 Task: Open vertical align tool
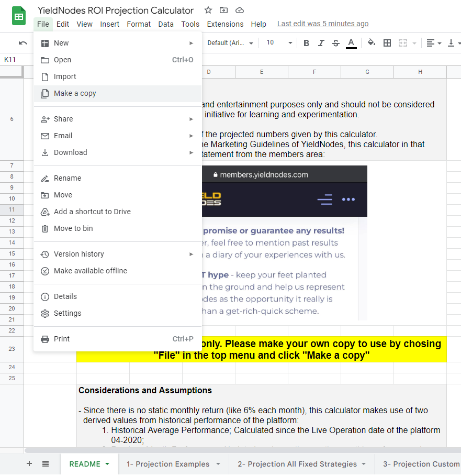(451, 43)
